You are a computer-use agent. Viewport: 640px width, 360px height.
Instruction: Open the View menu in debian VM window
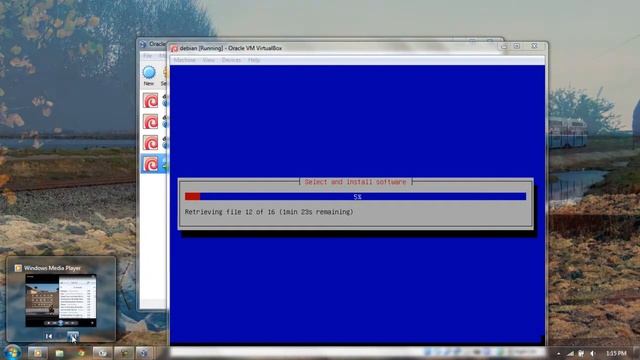tap(209, 60)
